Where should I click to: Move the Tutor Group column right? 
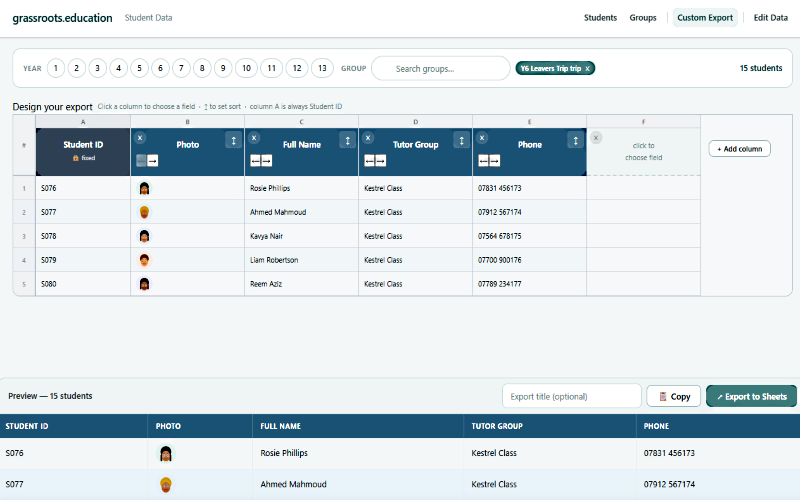(x=381, y=161)
